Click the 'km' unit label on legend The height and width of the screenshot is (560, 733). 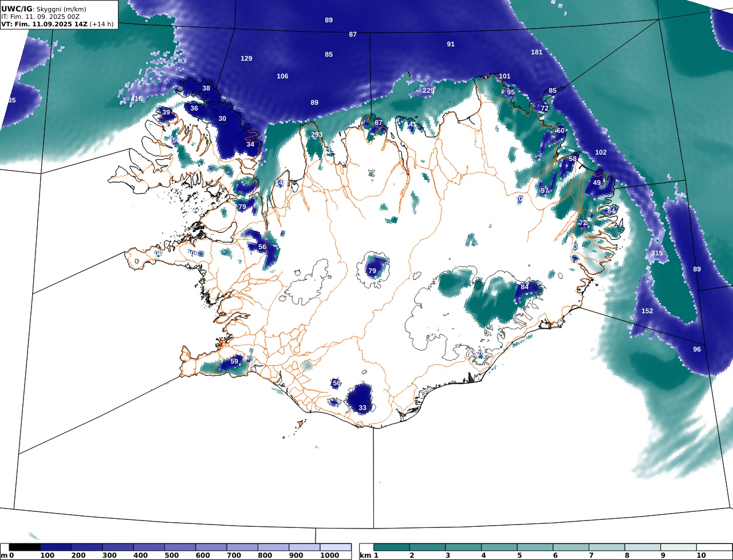(365, 555)
